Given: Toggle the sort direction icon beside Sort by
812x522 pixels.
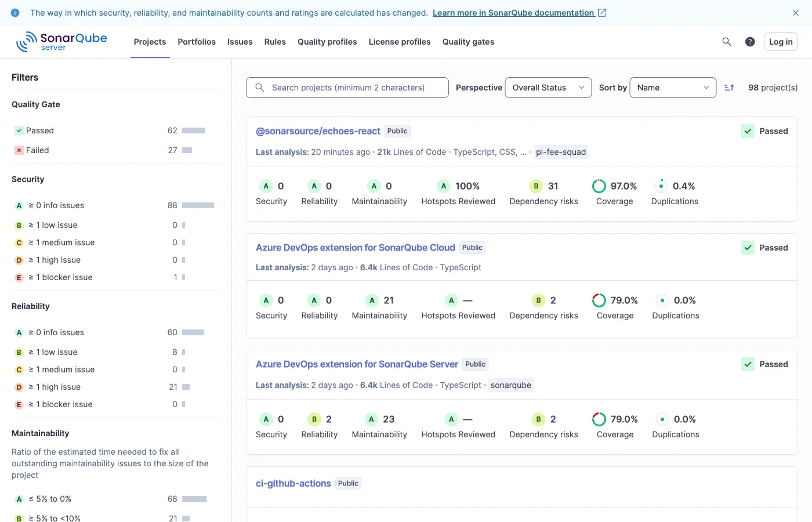Looking at the screenshot, I should point(729,87).
